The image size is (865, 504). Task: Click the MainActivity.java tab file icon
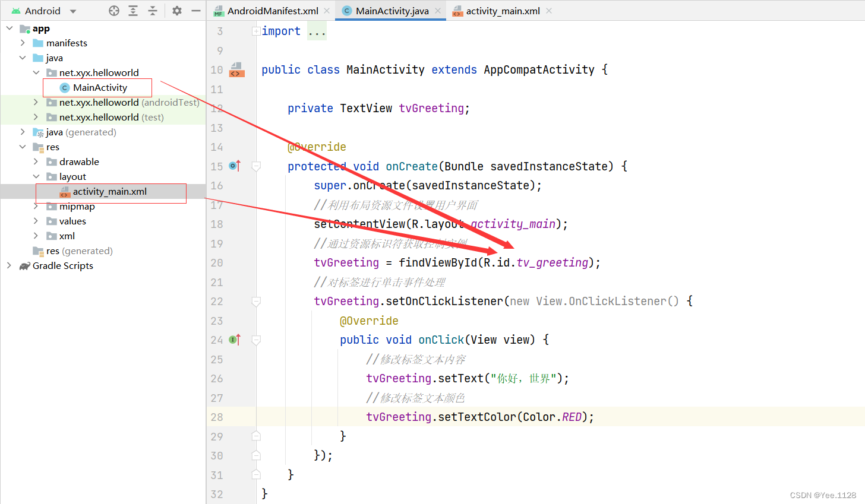click(347, 11)
